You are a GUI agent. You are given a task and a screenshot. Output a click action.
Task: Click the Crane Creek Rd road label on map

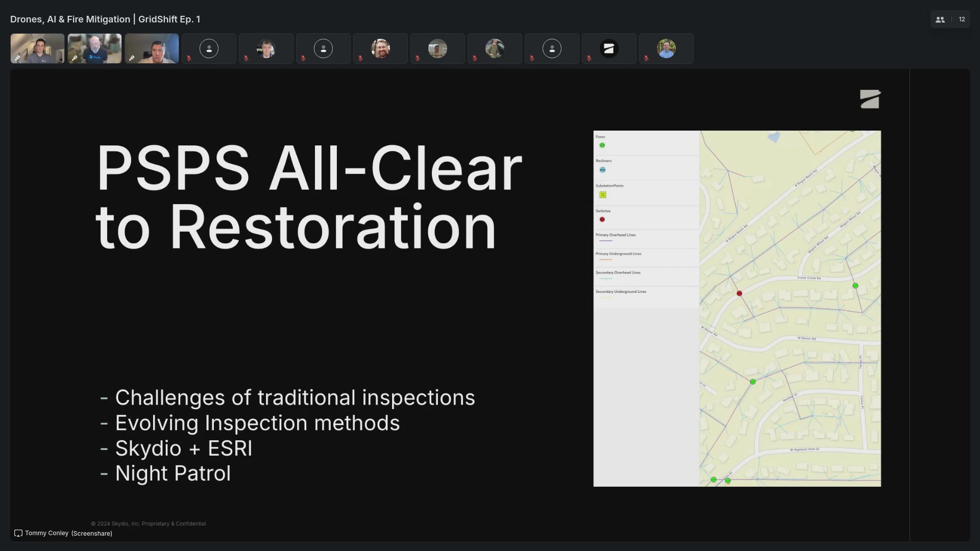point(809,278)
